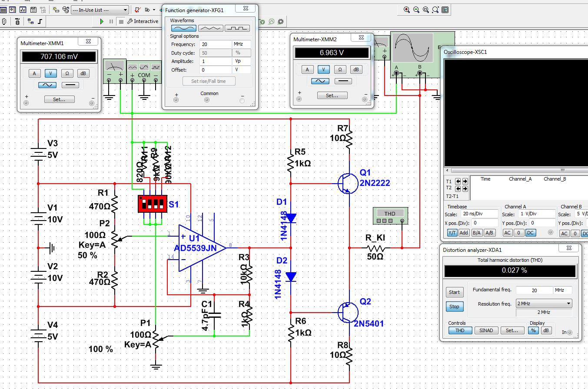
Task: Expand Resolution freq. dropdown in Distortion analyzer
Action: pyautogui.click(x=544, y=303)
